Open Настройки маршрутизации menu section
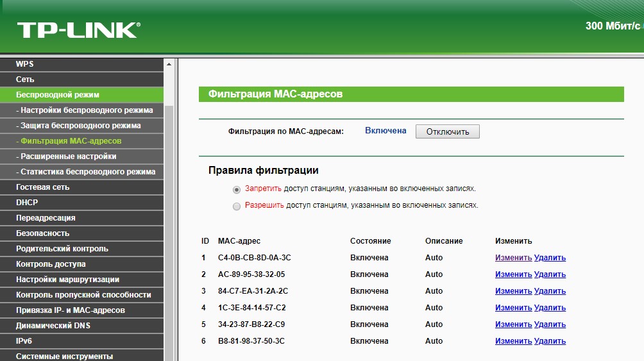Viewport: 644px width, 361px height. (81, 280)
